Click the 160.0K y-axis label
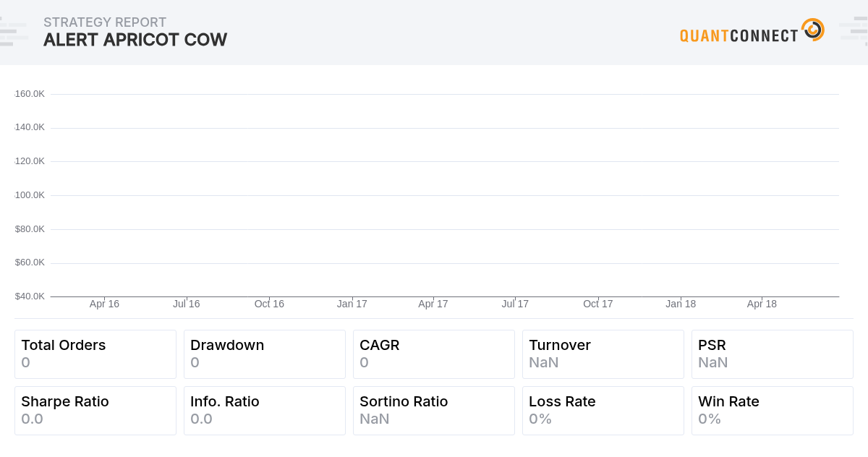 30,94
